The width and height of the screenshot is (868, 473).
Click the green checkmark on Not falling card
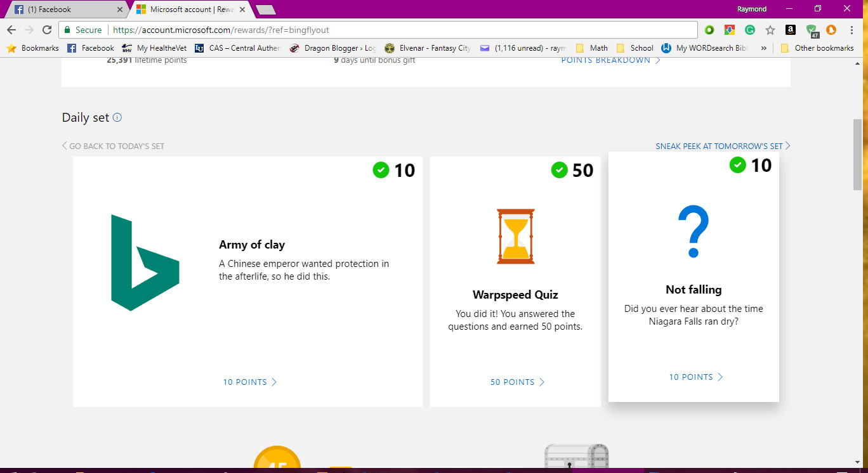point(737,165)
